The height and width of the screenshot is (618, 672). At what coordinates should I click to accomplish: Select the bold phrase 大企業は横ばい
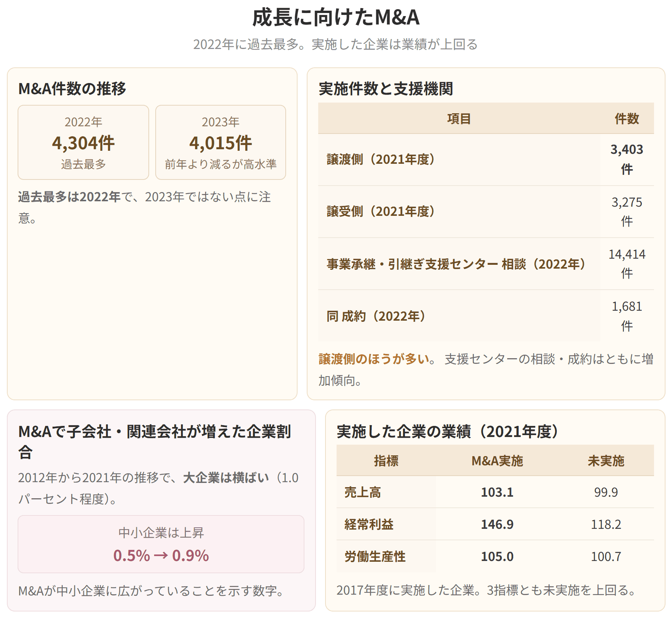[x=226, y=478]
